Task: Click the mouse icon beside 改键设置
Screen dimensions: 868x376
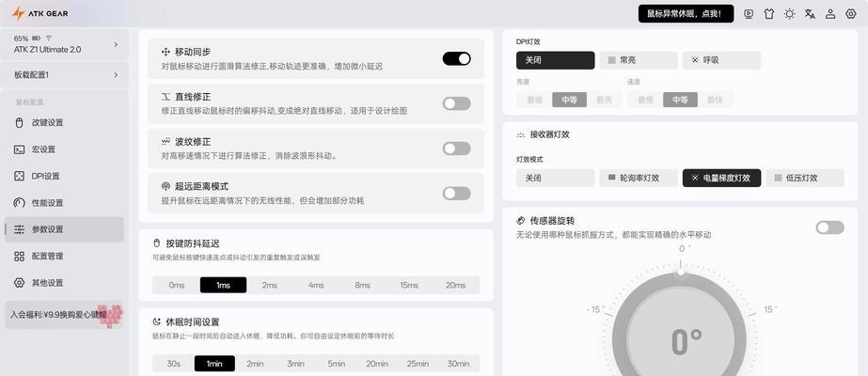Action: point(20,123)
